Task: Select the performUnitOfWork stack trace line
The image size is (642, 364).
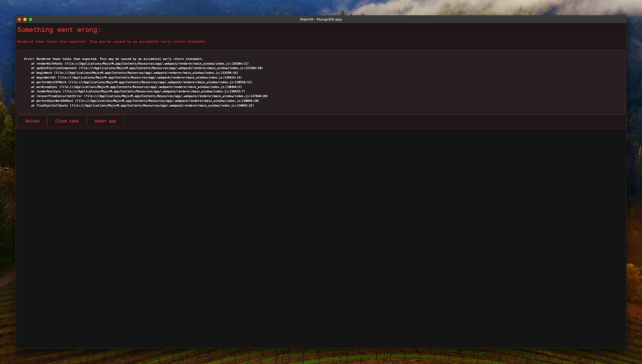Action: pos(142,82)
